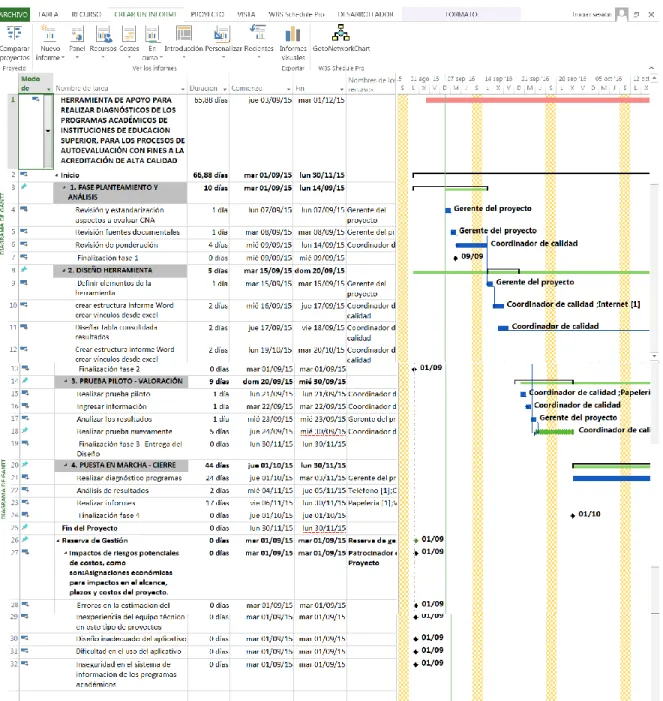663x701 pixels.
Task: Click the Comparar proyectos icon
Action: tap(14, 34)
